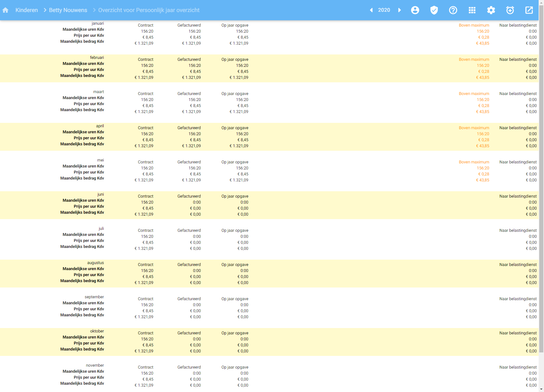This screenshot has height=392, width=544.
Task: Click Contract header in oktober row
Action: point(146,333)
